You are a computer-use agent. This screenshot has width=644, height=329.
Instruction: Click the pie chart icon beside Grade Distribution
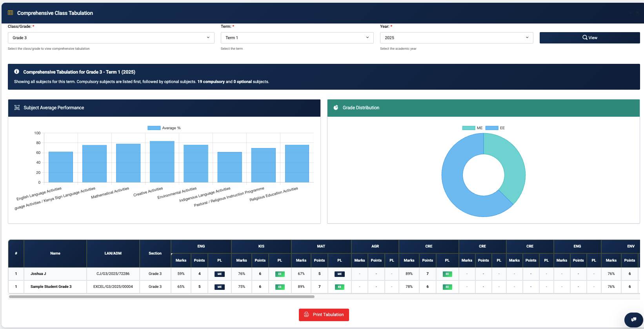[336, 108]
